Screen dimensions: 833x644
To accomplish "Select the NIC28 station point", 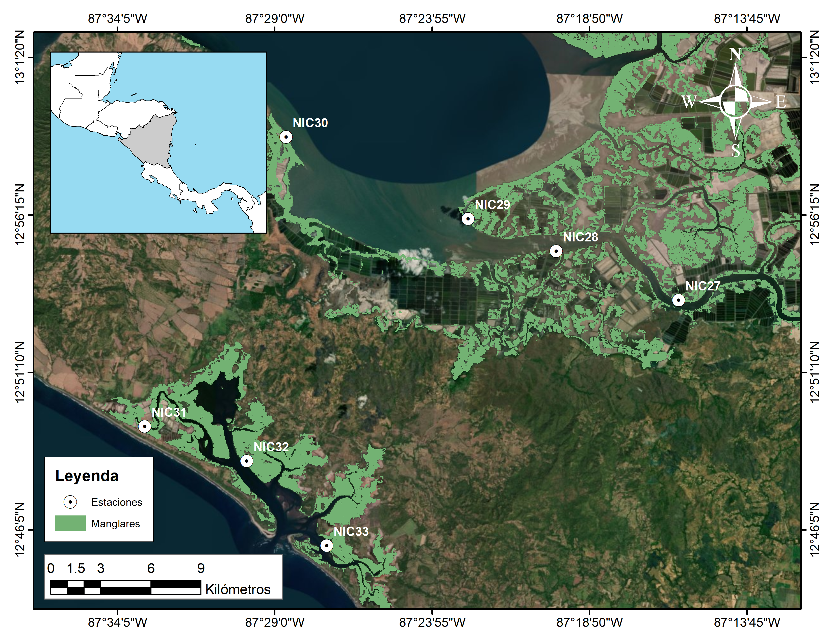I will pyautogui.click(x=556, y=251).
